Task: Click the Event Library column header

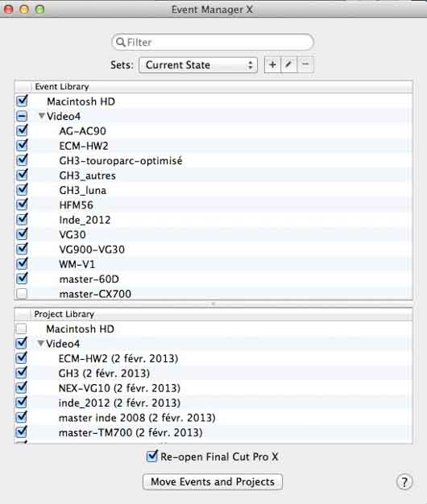Action: [x=222, y=87]
